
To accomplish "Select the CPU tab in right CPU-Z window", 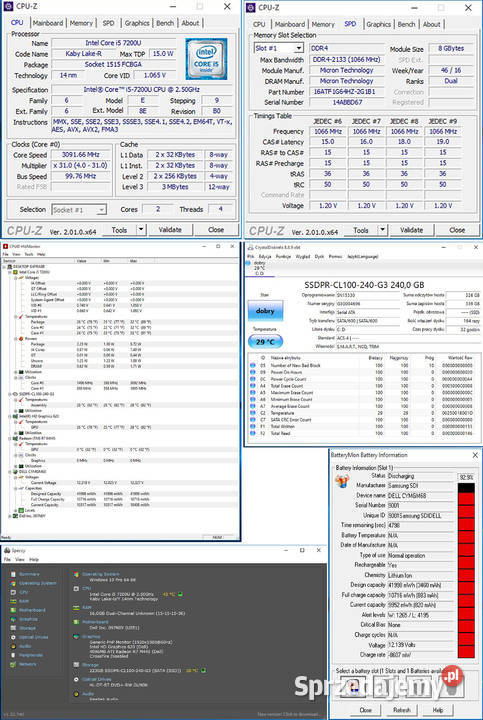I will (x=259, y=24).
